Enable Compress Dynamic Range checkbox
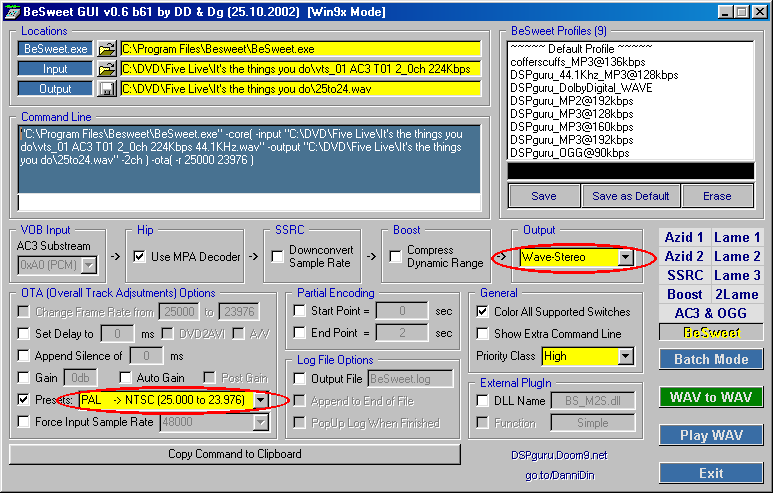The image size is (773, 493). tap(395, 256)
